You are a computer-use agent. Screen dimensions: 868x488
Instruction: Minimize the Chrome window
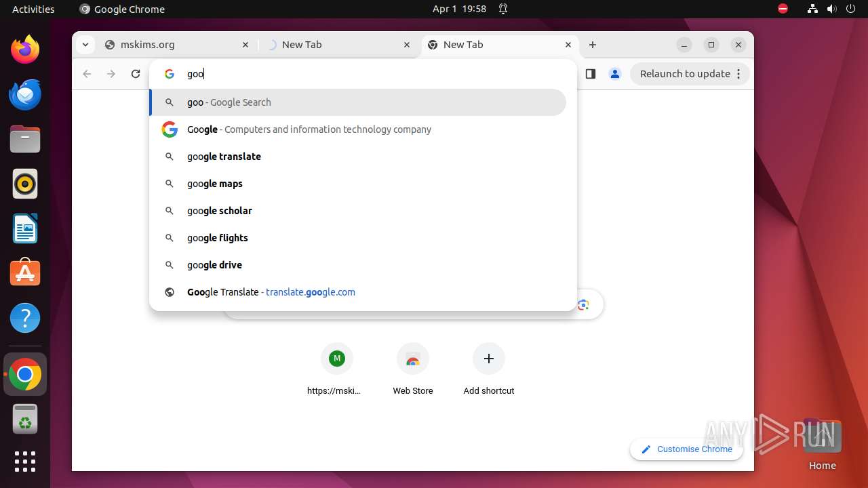(x=684, y=45)
